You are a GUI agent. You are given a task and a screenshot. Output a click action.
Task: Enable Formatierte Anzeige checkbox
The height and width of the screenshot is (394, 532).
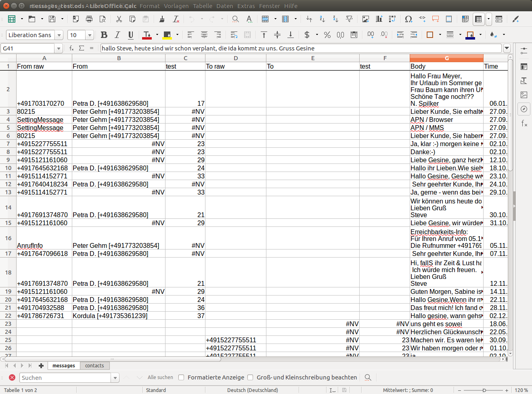coord(181,377)
